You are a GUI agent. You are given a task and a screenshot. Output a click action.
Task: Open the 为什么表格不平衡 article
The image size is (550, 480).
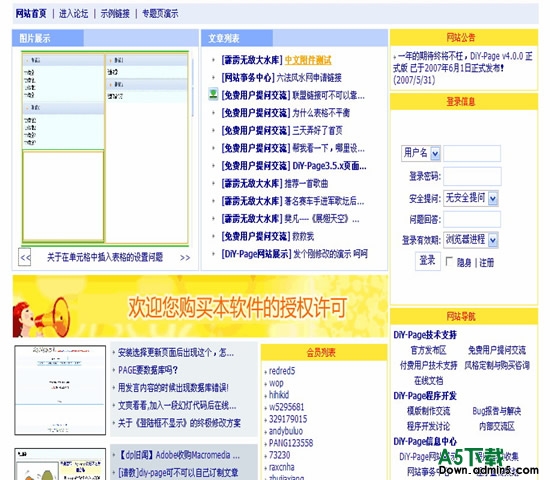(321, 113)
